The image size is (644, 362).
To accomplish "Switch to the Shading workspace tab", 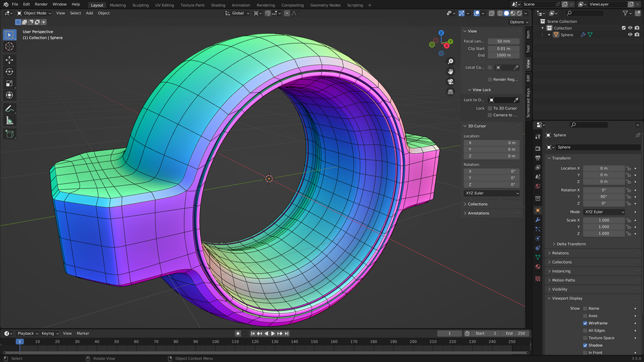I will (218, 5).
